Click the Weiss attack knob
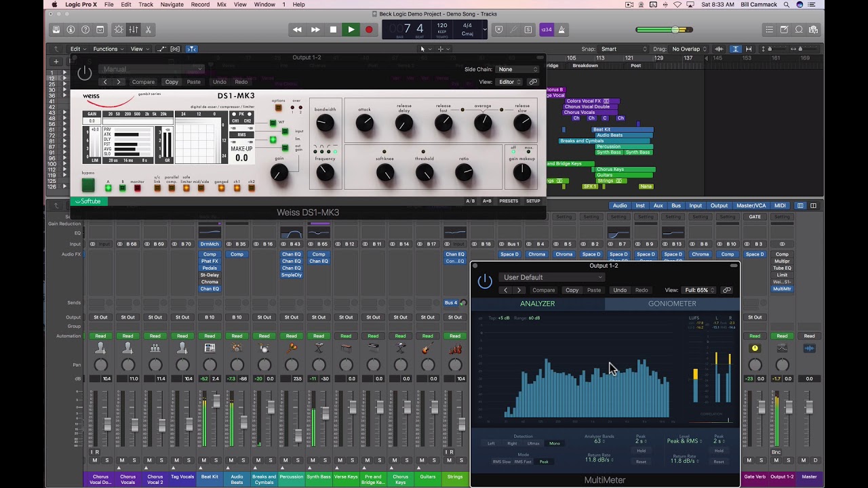The height and width of the screenshot is (488, 868). [x=364, y=123]
